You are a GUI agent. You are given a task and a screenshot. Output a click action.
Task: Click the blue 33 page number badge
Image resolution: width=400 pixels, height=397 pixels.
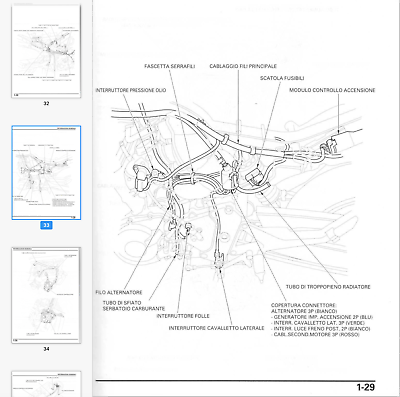click(x=46, y=225)
